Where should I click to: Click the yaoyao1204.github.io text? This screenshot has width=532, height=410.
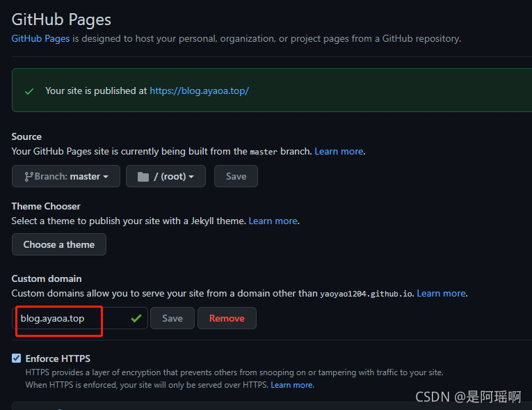tap(366, 294)
